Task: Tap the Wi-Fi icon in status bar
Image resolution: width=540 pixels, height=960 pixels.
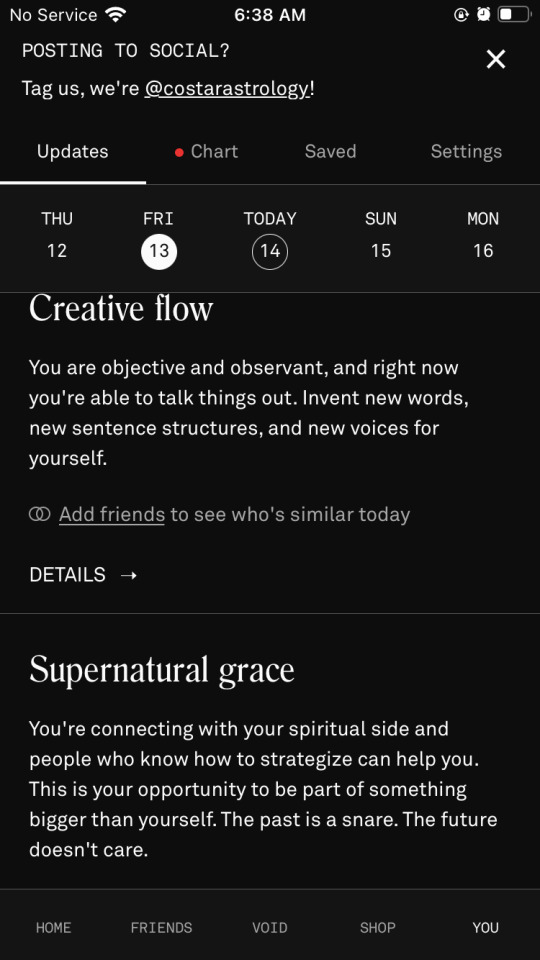Action: [x=115, y=14]
